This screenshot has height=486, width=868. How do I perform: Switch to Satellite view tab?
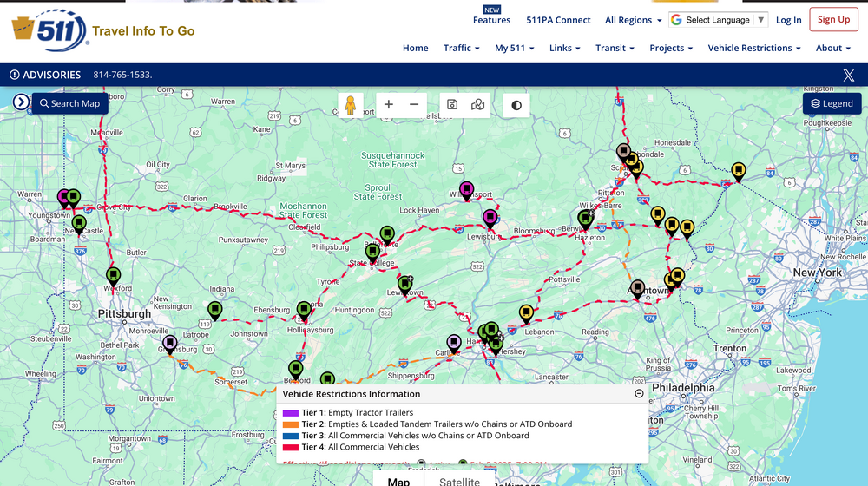tap(459, 480)
